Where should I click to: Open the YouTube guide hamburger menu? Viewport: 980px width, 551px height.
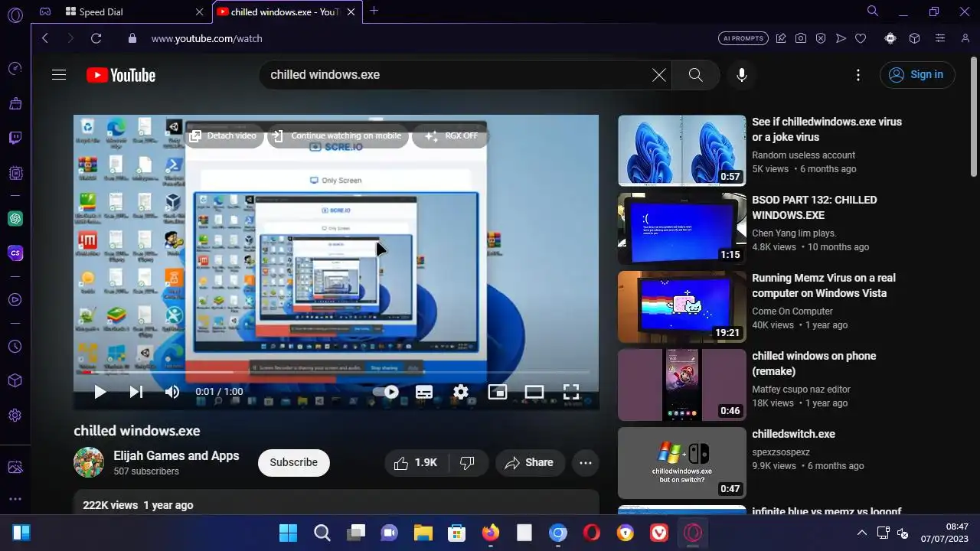pyautogui.click(x=59, y=75)
